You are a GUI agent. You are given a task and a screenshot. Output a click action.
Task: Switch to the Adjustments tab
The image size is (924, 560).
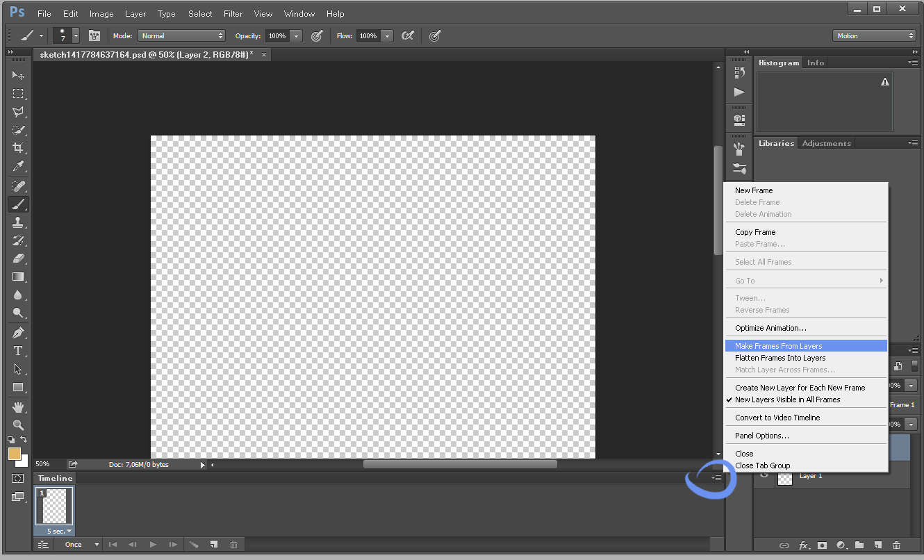tap(826, 143)
